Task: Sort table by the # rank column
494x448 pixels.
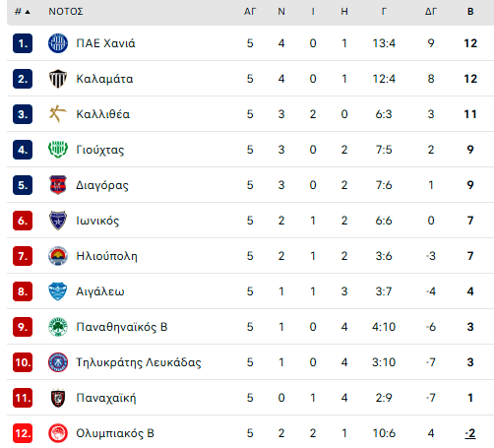Action: pos(23,12)
